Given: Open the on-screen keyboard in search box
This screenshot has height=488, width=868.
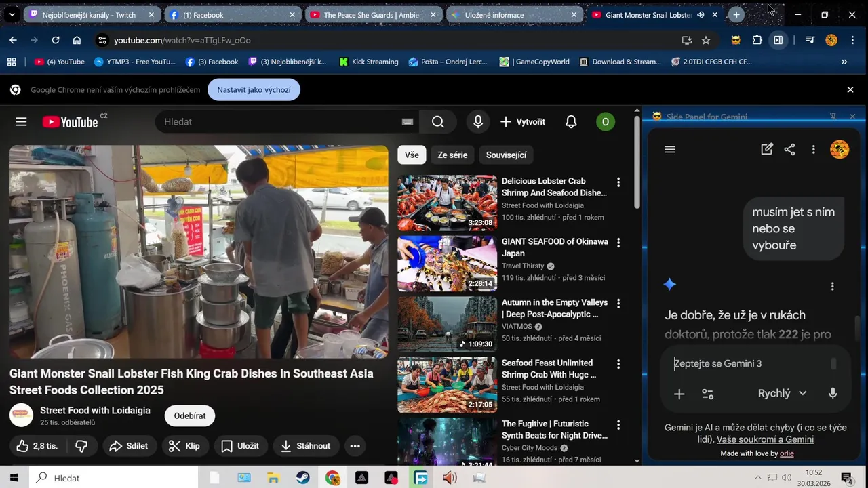Looking at the screenshot, I should (408, 122).
